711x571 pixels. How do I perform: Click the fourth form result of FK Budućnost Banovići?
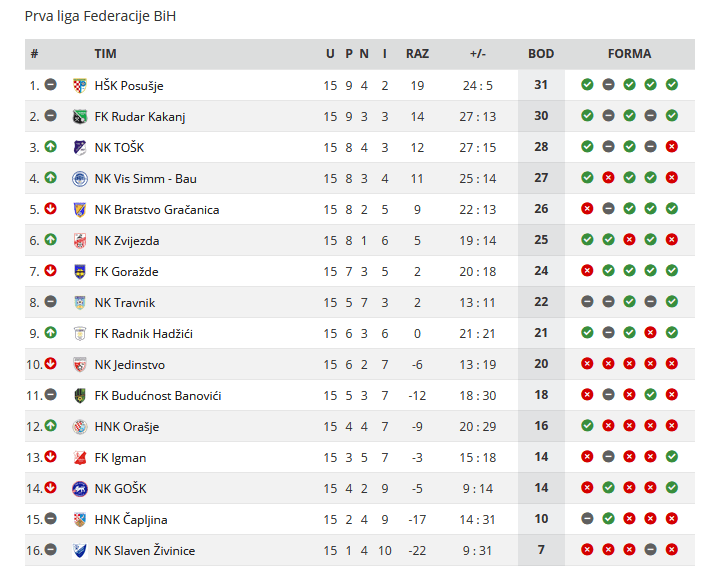(650, 395)
